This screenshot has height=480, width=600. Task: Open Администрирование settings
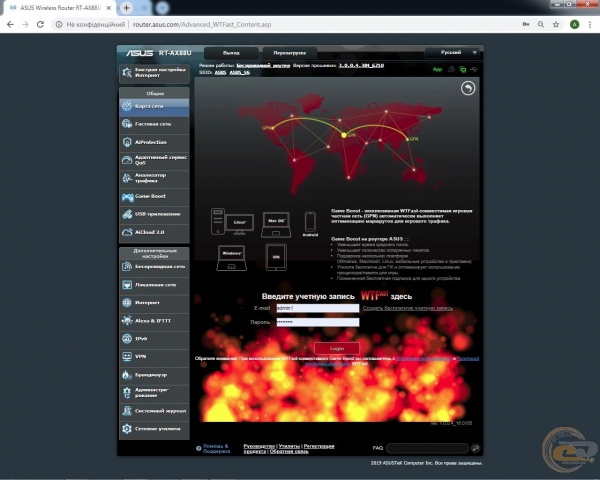pyautogui.click(x=154, y=393)
